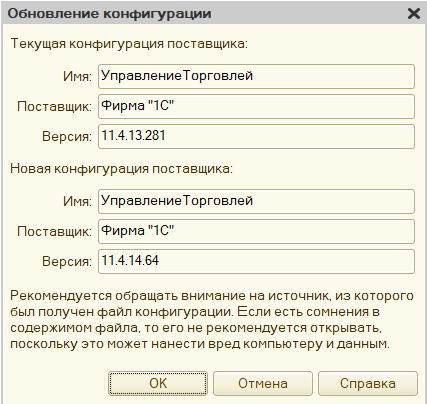Click the version field showing 11.4.13.281

pyautogui.click(x=256, y=136)
